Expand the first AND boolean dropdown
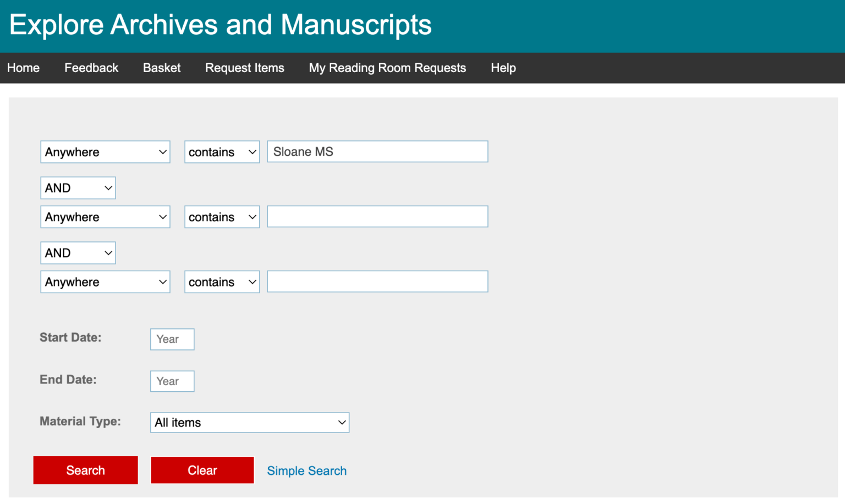Screen dimensions: 845x504 78,188
